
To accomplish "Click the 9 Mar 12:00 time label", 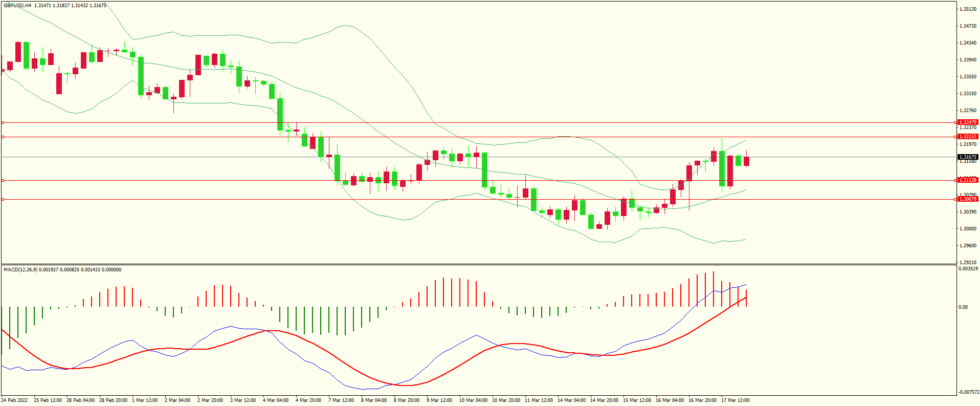I will 439,400.
